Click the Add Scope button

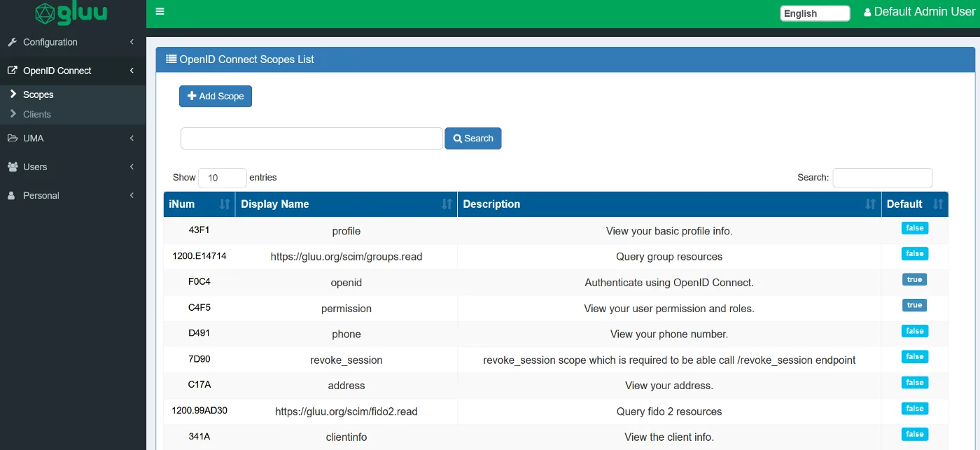tap(216, 96)
